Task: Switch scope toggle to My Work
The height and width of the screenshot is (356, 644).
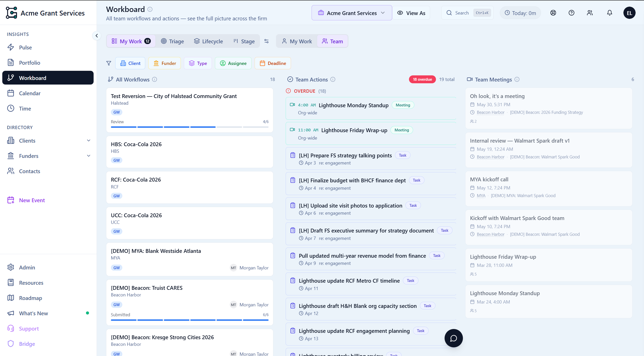Action: (x=297, y=41)
